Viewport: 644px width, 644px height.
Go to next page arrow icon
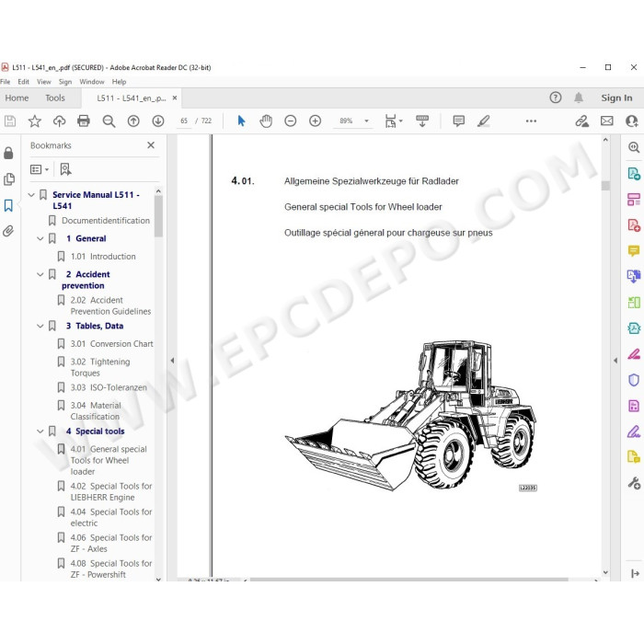pyautogui.click(x=158, y=121)
